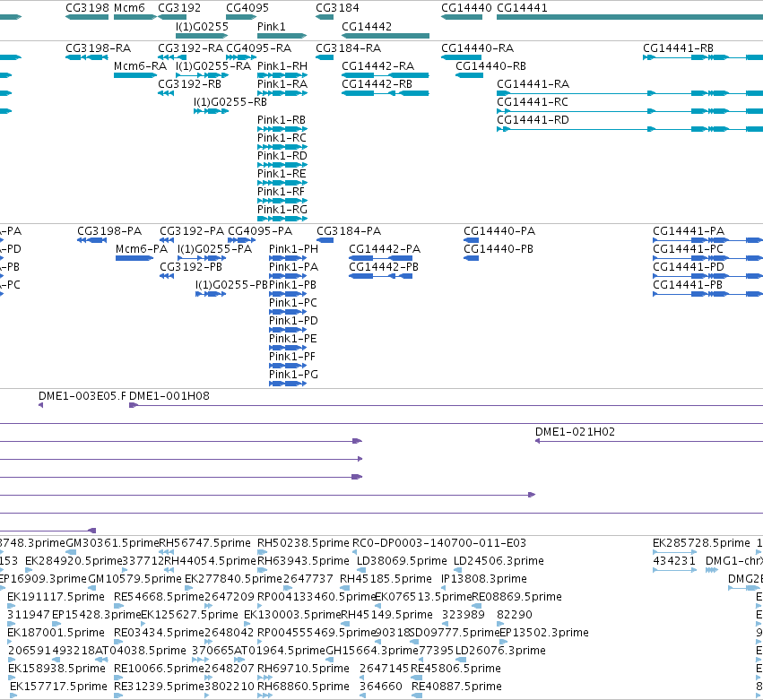Viewport: 763px width, 700px height.
Task: Select transcript Pink1-RH
Action: click(282, 65)
